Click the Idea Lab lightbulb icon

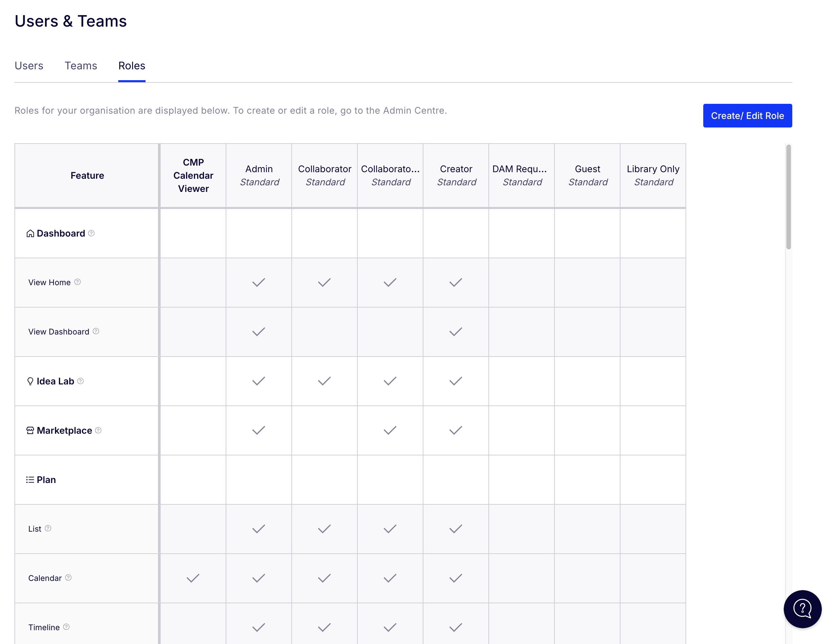(30, 381)
